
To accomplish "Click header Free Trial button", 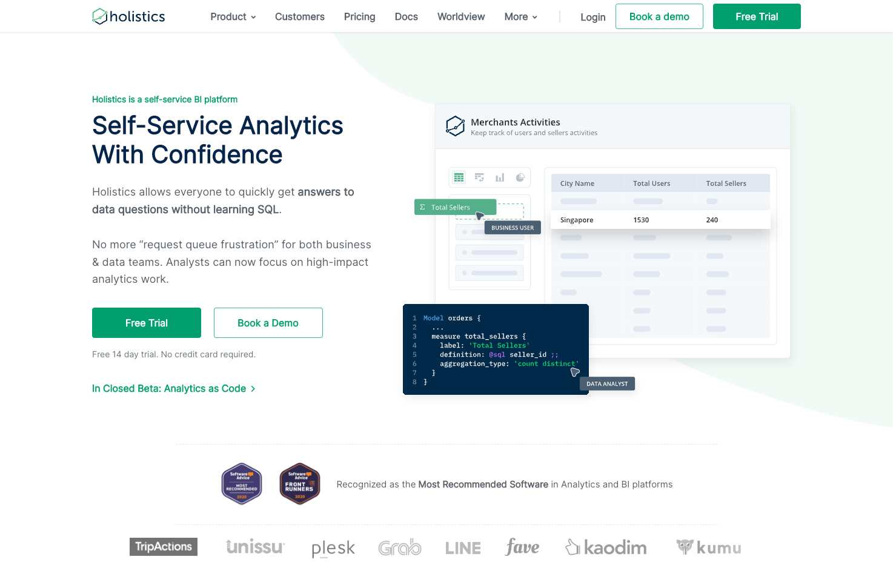I will [x=757, y=16].
